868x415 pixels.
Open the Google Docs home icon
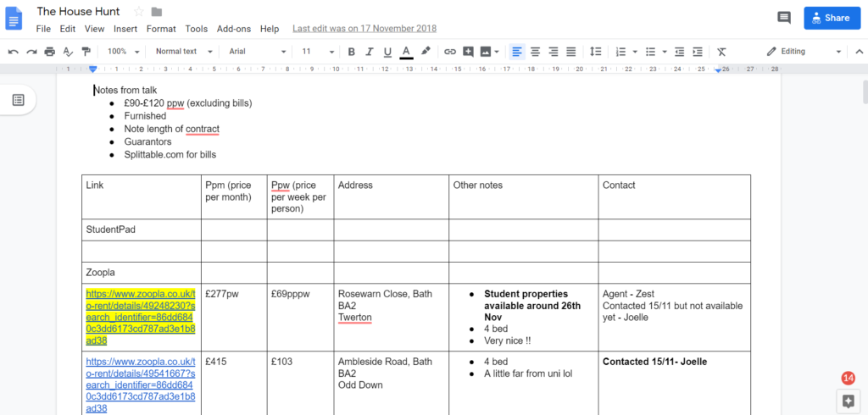tap(14, 18)
